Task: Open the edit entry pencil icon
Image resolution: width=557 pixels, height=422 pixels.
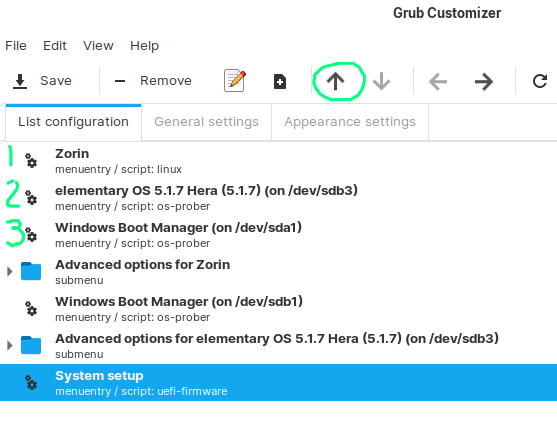Action: click(235, 81)
